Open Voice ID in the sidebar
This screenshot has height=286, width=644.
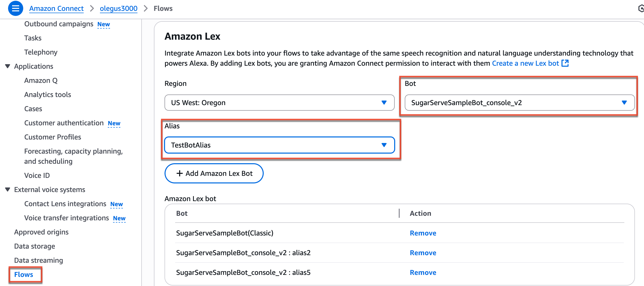coord(37,175)
